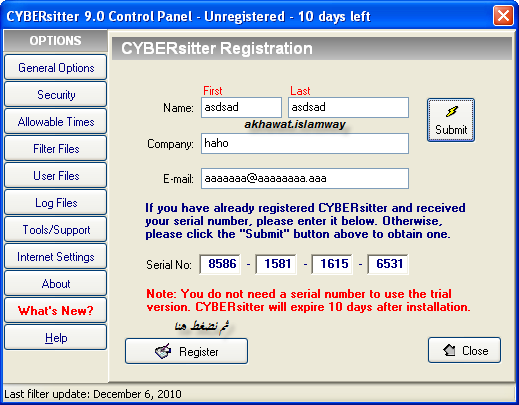View Log Files section

56,202
